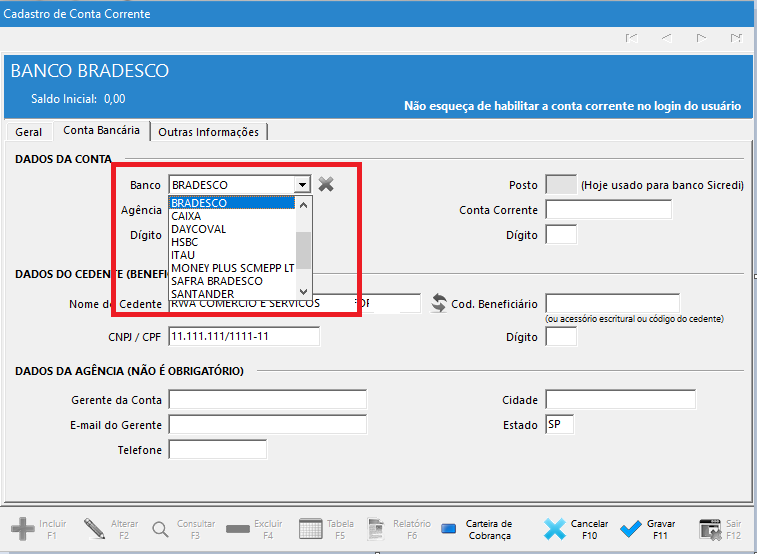Click bank list scrollbar up arrow
This screenshot has height=554, width=757.
[303, 205]
